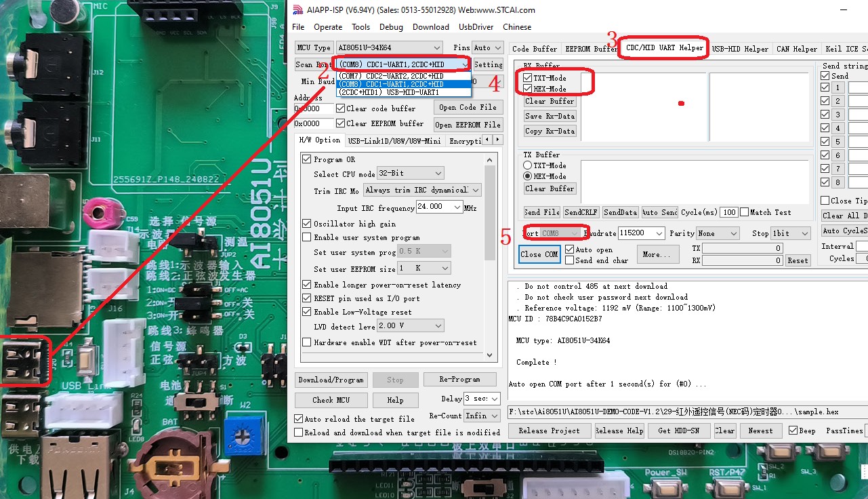Switch to the EEPROM Buffer tab
868x499 pixels.
[591, 49]
